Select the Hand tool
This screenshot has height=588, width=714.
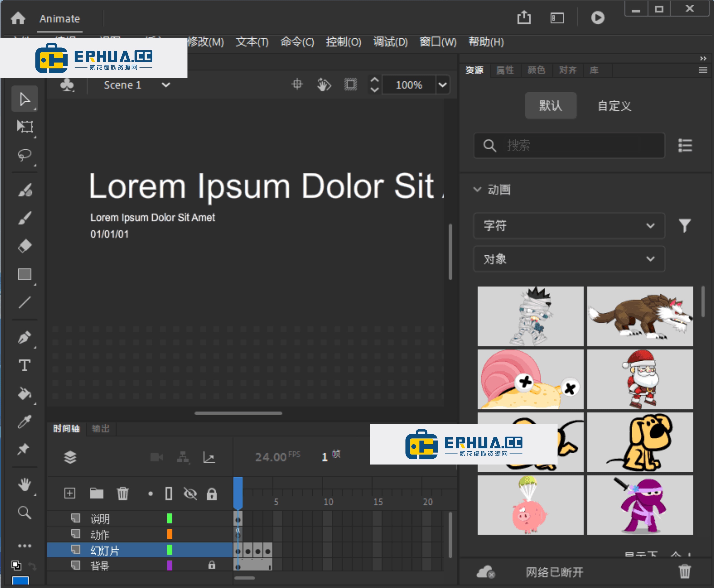(x=24, y=484)
